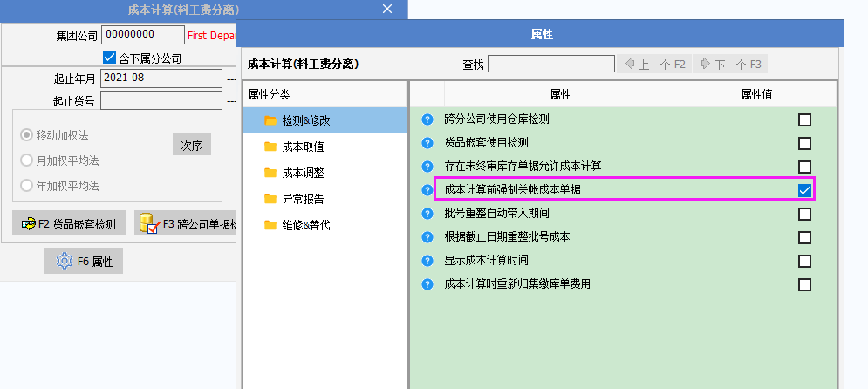Click 下一个 F3 search button
The image size is (868, 389).
[730, 65]
